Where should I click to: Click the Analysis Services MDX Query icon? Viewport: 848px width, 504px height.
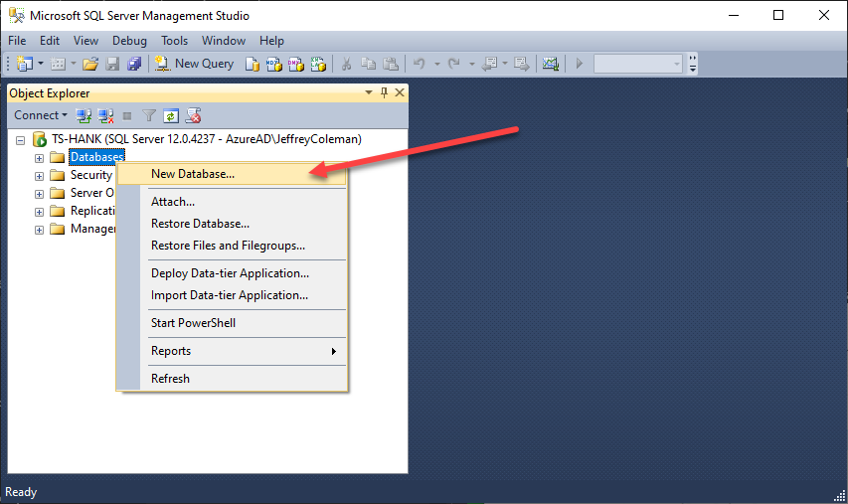pyautogui.click(x=274, y=64)
